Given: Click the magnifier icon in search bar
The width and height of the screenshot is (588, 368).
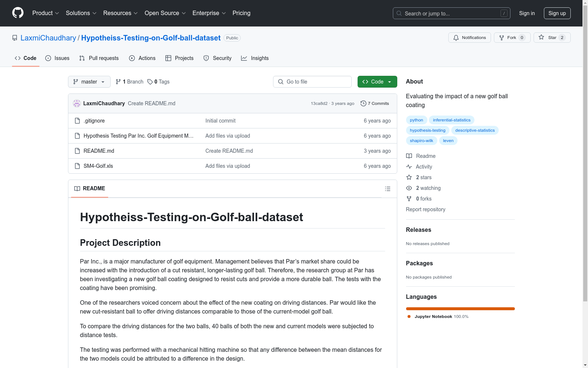Looking at the screenshot, I should tap(399, 13).
